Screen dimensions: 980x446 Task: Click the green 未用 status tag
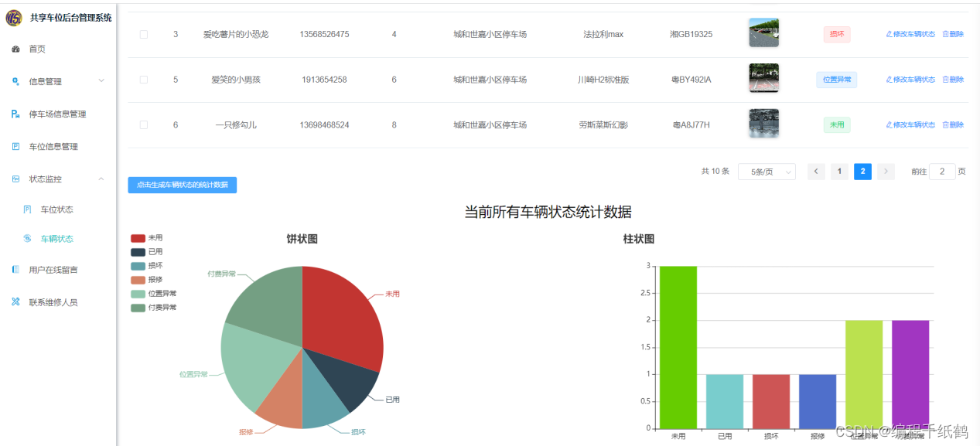(x=837, y=124)
